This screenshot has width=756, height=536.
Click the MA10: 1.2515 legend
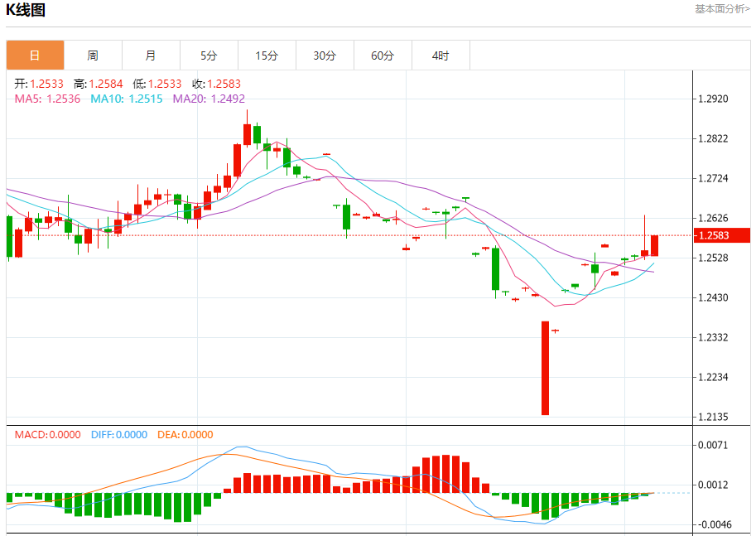(x=127, y=99)
